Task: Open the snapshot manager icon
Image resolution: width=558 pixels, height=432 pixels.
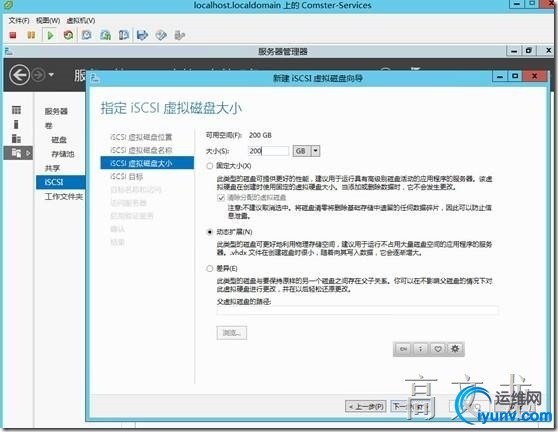Action: (x=123, y=35)
